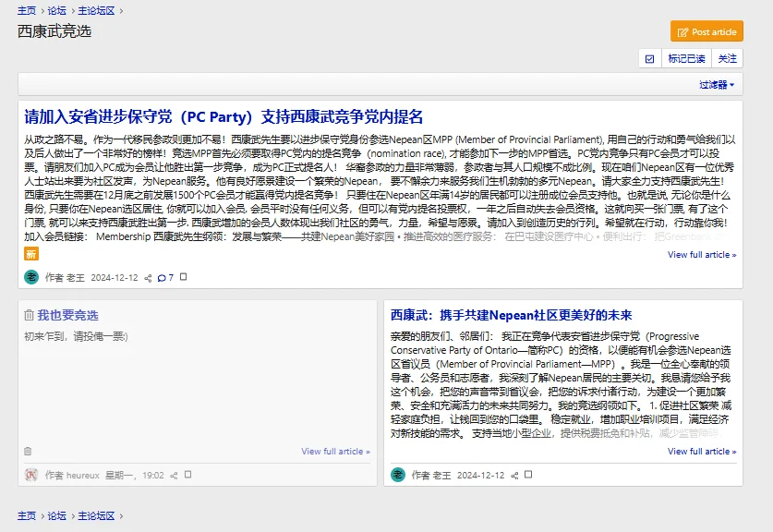This screenshot has width=773, height=532.
Task: Open author 老王 on the PC Party post
Action: tap(75, 278)
